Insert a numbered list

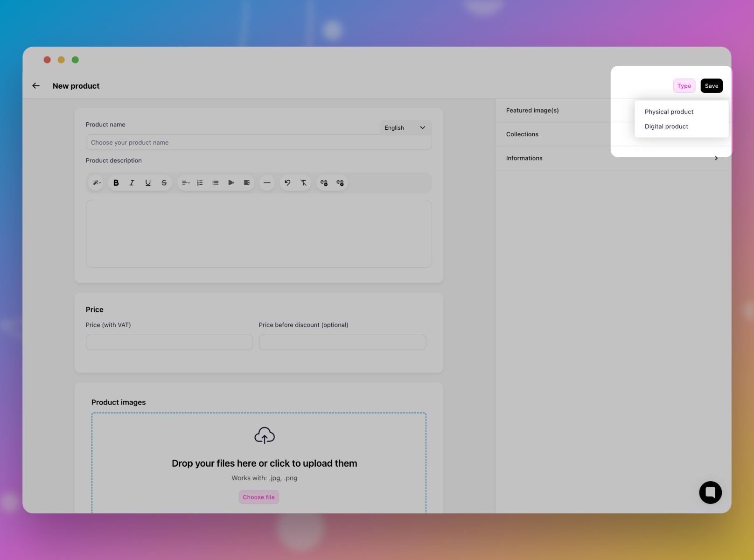(200, 183)
